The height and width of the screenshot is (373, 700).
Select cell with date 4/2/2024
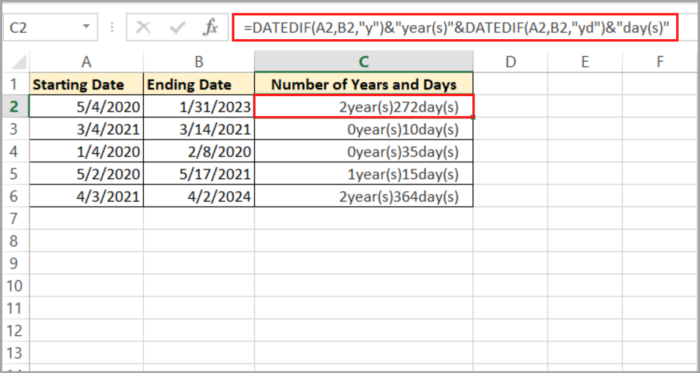[199, 196]
